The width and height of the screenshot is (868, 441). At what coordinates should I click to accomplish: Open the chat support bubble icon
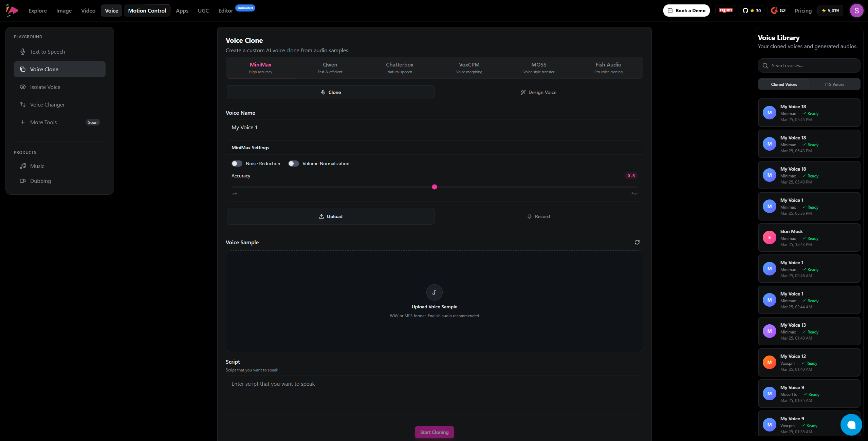pyautogui.click(x=851, y=425)
